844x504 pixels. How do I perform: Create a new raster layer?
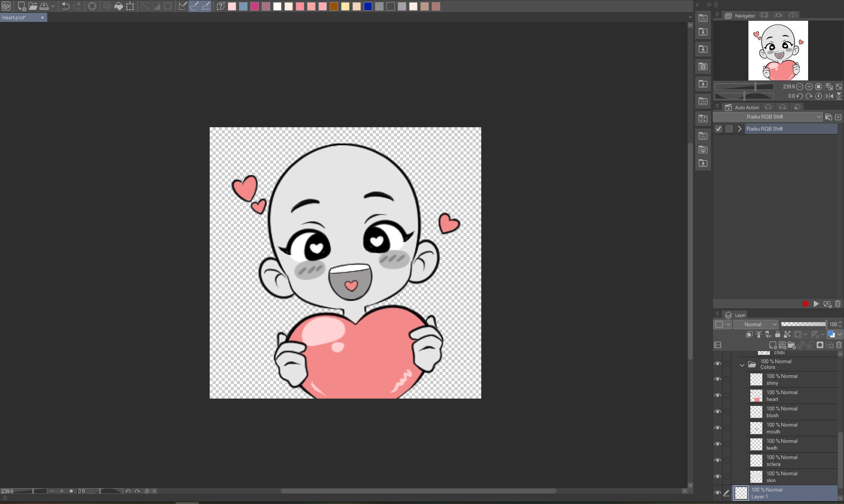pos(773,345)
